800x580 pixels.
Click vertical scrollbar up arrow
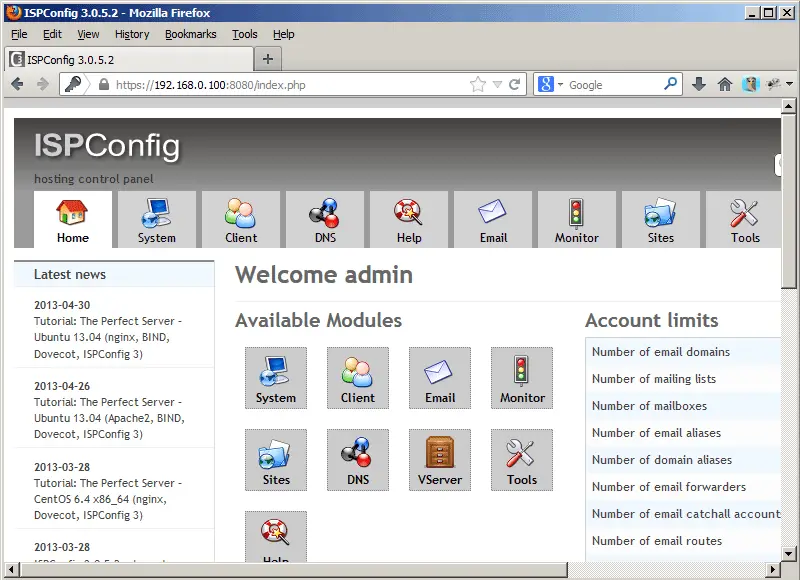(x=789, y=106)
